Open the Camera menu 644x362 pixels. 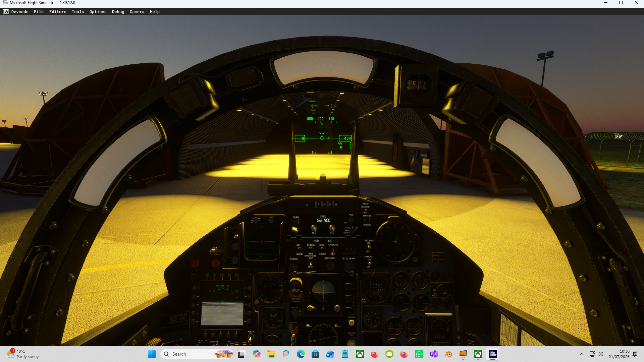[137, 11]
